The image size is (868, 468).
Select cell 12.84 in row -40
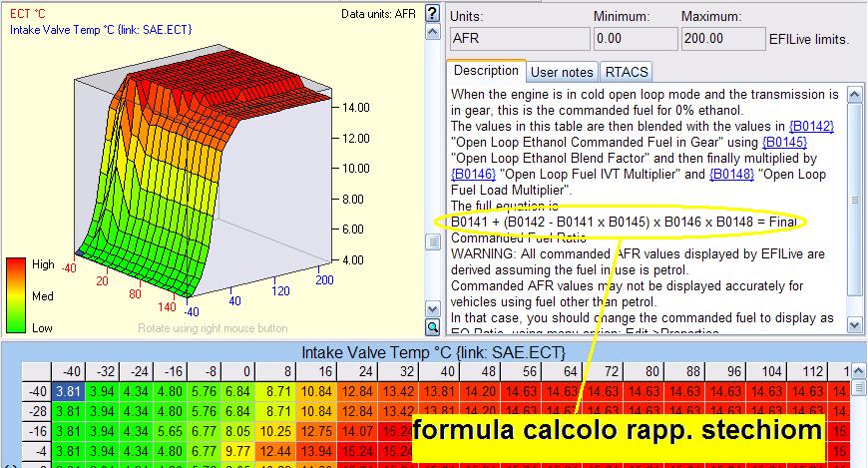point(357,391)
